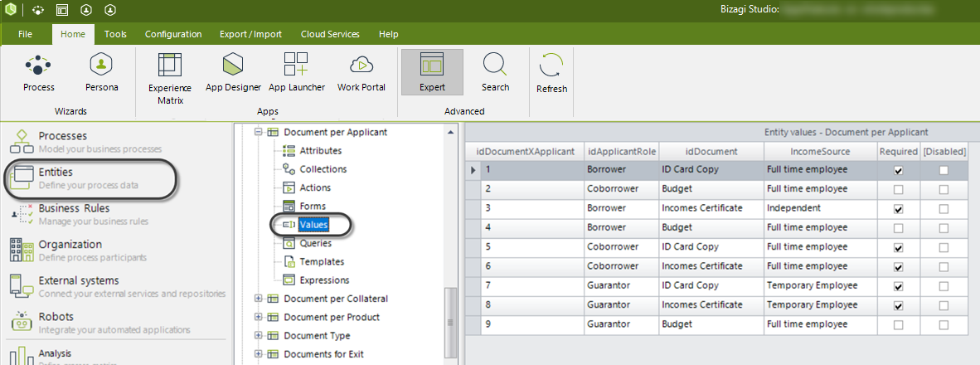Viewport: 980px width, 365px height.
Task: Collapse the Document per Applicant node
Action: 258,133
